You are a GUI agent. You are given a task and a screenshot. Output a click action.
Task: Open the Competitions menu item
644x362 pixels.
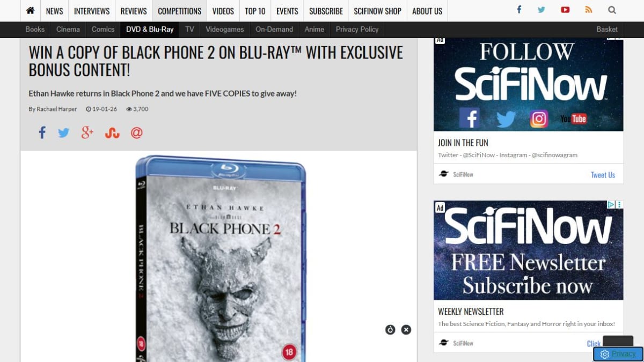(180, 11)
